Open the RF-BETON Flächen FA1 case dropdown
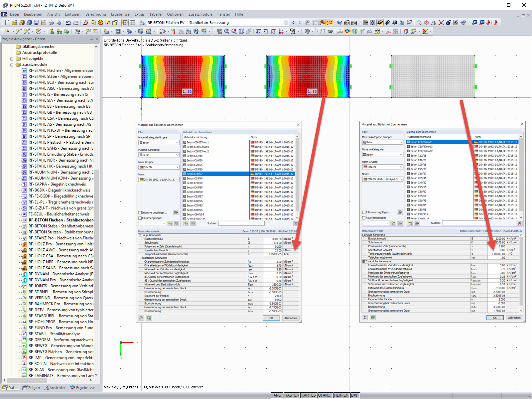This screenshot has height=399, width=532. [286, 23]
